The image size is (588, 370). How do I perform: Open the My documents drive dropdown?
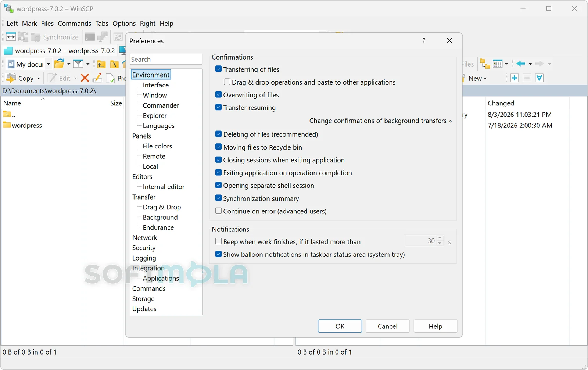click(x=48, y=64)
